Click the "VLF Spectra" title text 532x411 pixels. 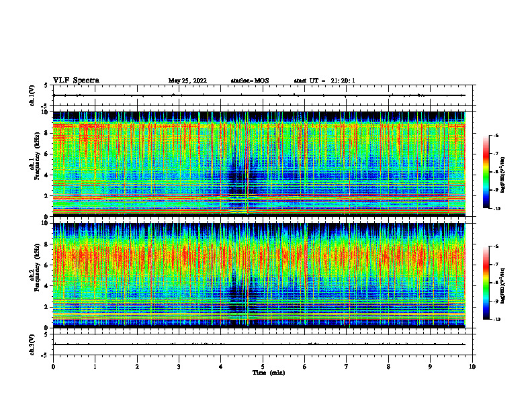click(x=76, y=81)
